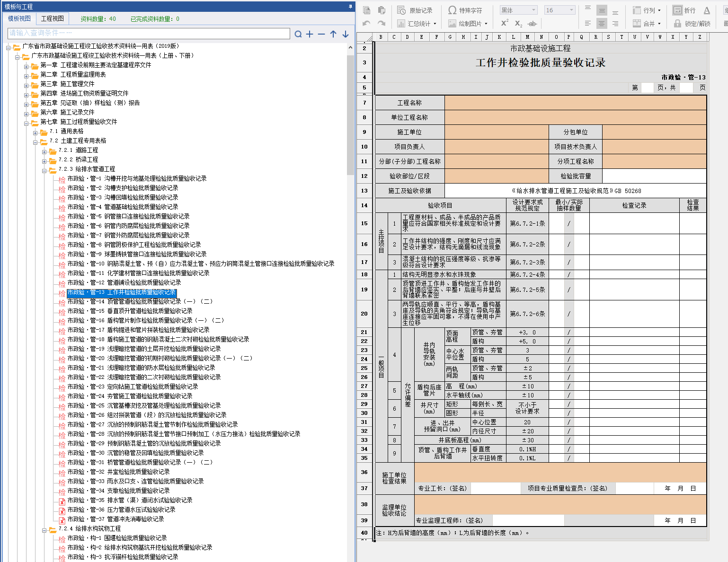Click file icon of 市政验·管-36 压力管道水压试验
The width and height of the screenshot is (728, 562).
click(62, 510)
